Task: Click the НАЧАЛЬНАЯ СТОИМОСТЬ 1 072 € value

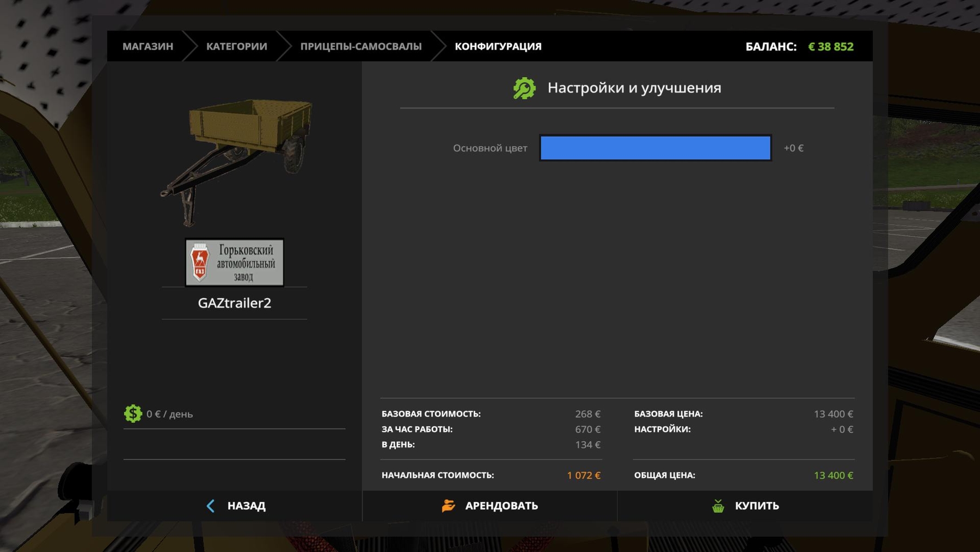Action: coord(583,475)
